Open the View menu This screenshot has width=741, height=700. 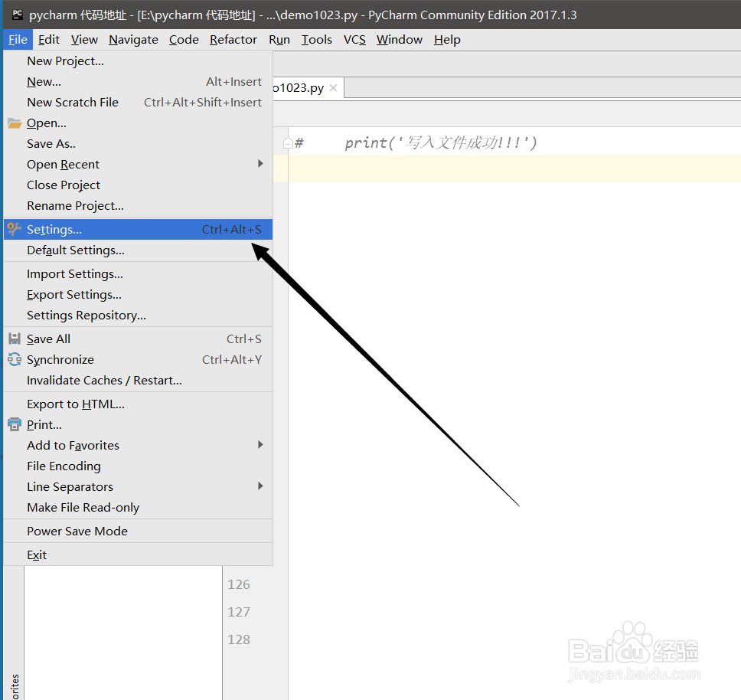85,40
